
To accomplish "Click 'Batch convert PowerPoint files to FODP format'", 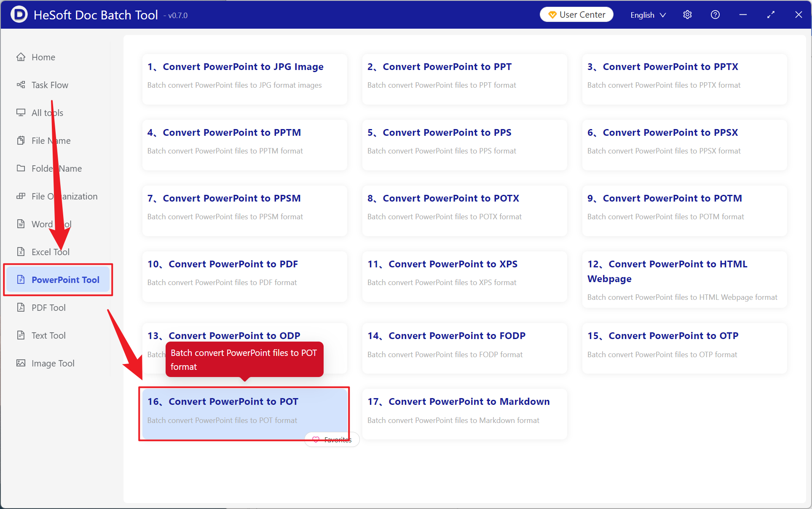I will tap(445, 354).
